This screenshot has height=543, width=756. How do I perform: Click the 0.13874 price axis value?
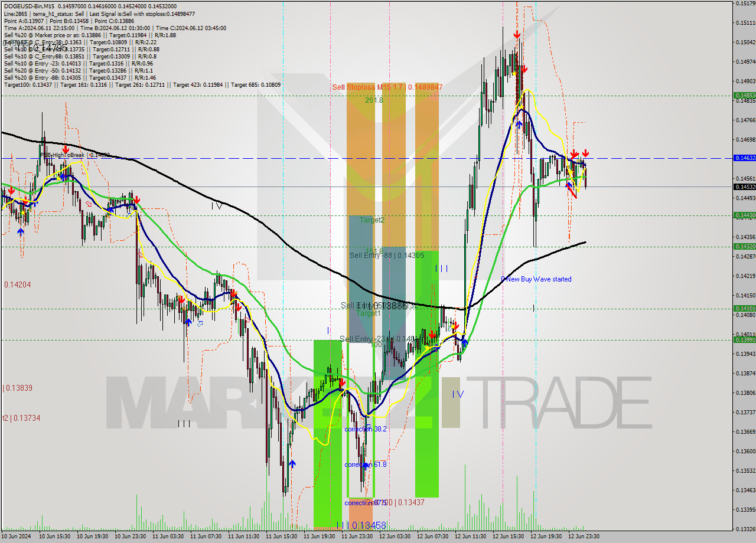click(745, 373)
